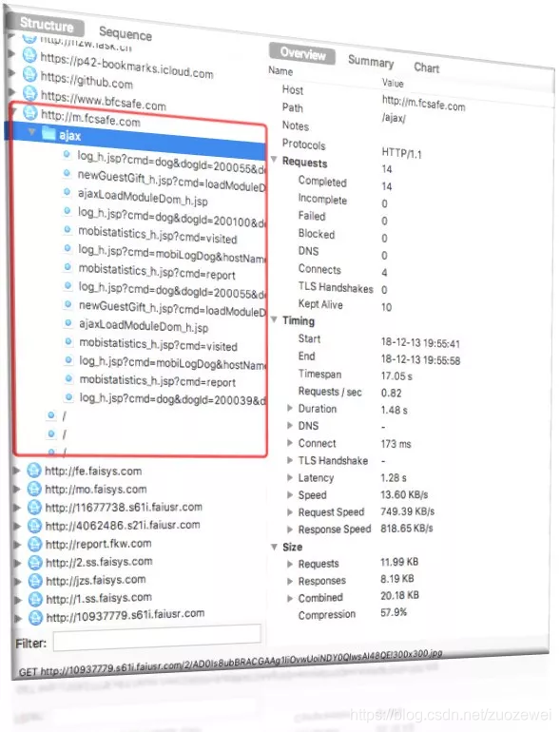Switch to the Sequence tab
Image resolution: width=560 pixels, height=732 pixels.
pyautogui.click(x=126, y=33)
